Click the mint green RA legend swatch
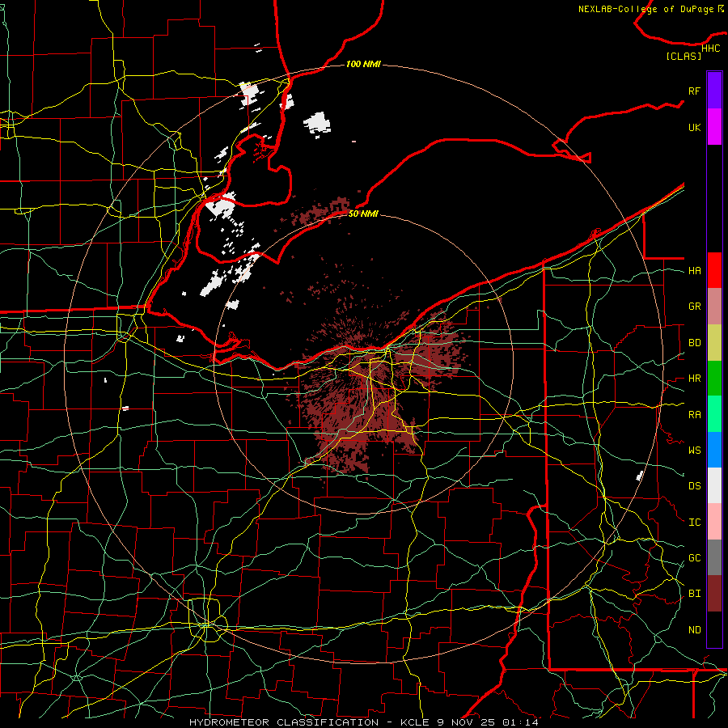Image resolution: width=728 pixels, height=728 pixels. pos(714,414)
